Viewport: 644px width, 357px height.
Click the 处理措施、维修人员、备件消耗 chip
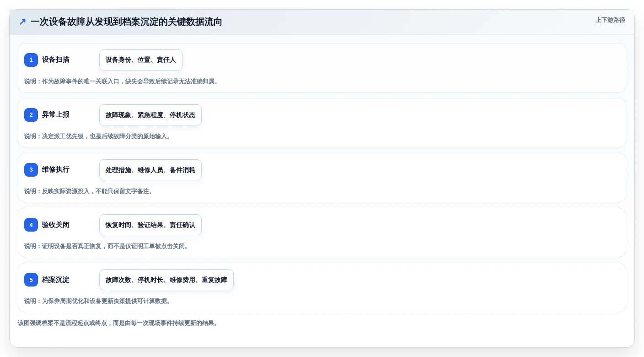point(150,170)
